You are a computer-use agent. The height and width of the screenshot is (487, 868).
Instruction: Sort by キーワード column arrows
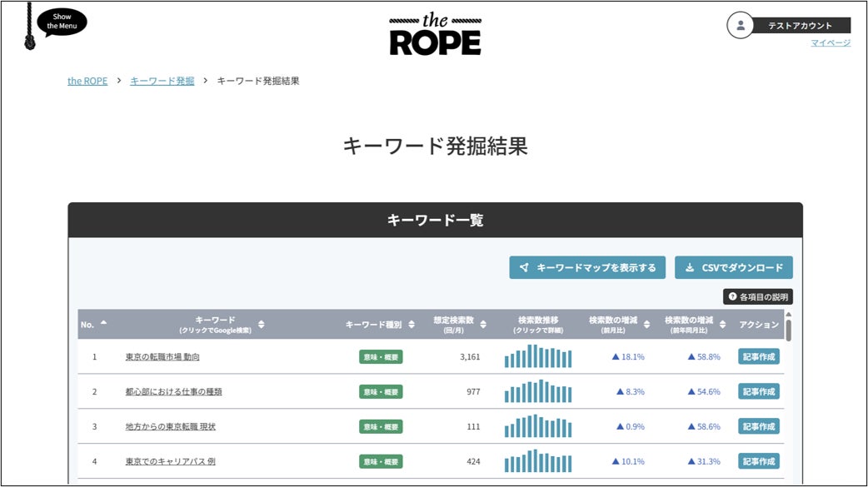click(x=262, y=325)
